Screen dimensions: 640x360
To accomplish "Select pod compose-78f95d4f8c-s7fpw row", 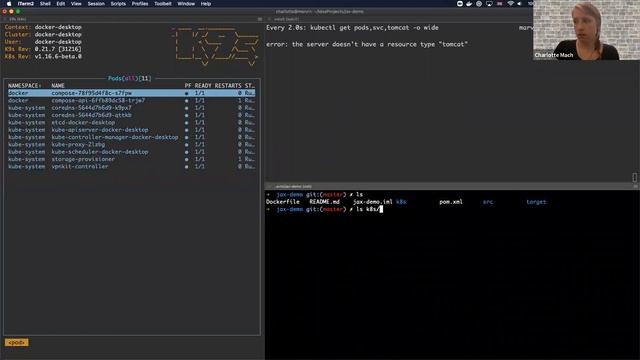I will pyautogui.click(x=131, y=93).
